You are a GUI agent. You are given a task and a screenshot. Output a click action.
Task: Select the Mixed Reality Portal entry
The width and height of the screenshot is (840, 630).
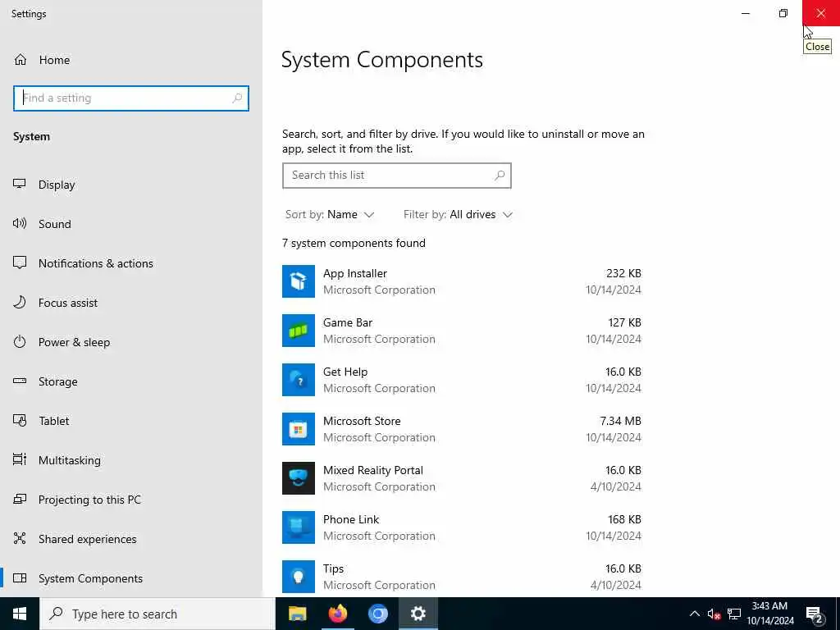coord(462,478)
